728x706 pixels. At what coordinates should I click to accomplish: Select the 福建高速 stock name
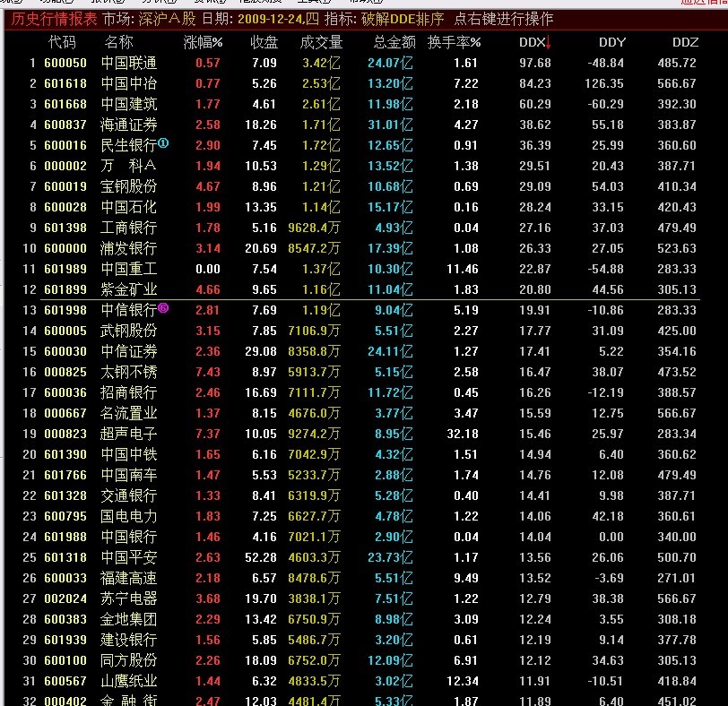click(x=129, y=578)
